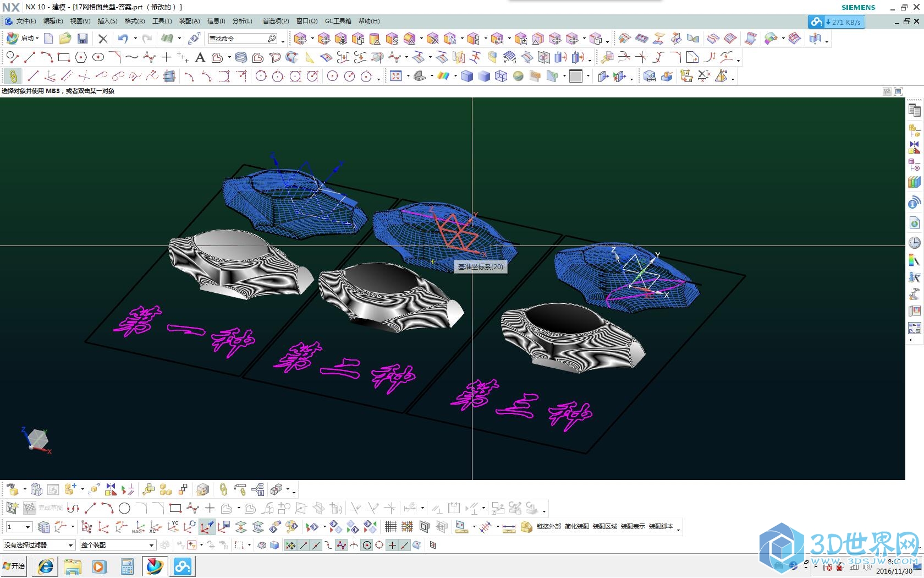
Task: Open a part with the folder icon
Action: 65,39
